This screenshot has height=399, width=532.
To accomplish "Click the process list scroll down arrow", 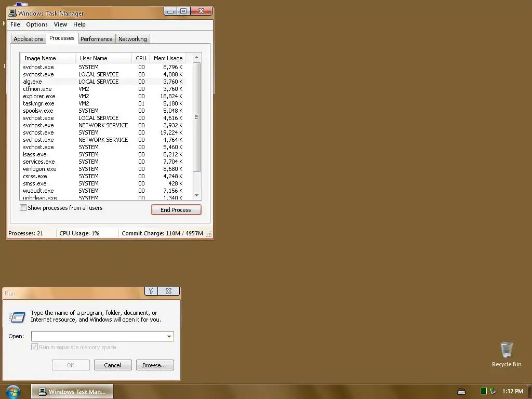I will click(x=196, y=195).
